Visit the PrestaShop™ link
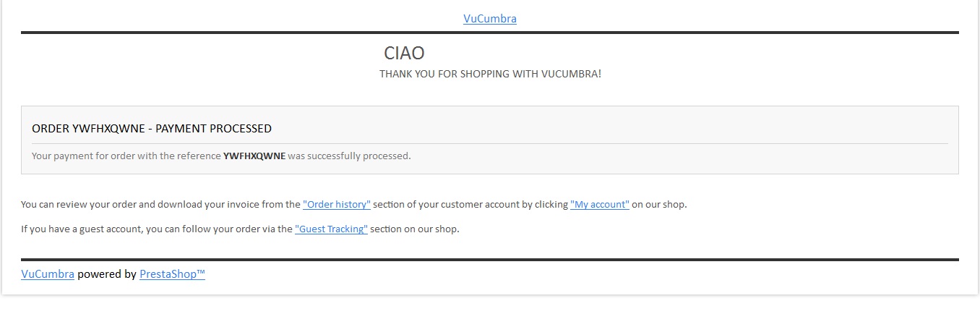The image size is (980, 335). pyautogui.click(x=172, y=274)
